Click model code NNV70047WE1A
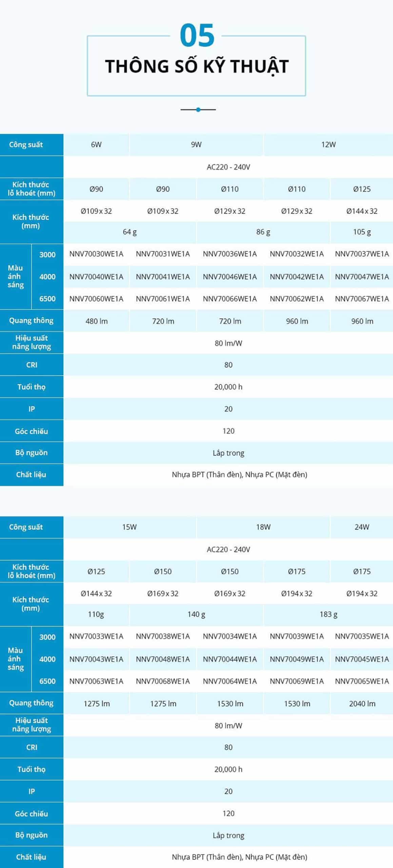Screen dimensions: 393x868 362,277
